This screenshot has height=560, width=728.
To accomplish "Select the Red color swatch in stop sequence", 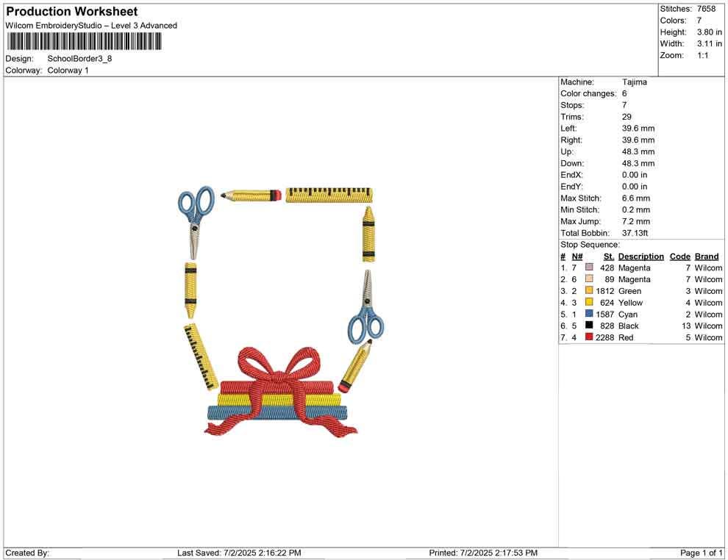I will pos(589,337).
